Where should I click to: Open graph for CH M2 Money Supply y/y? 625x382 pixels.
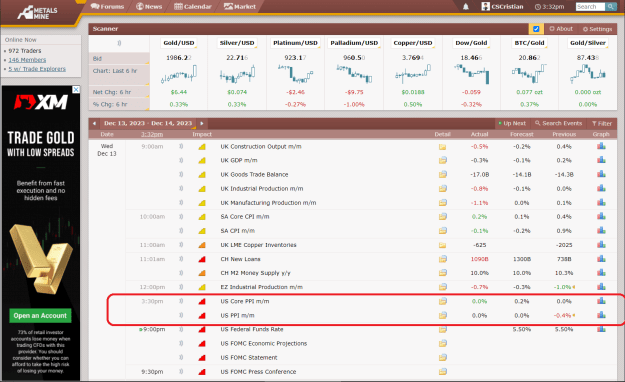click(x=601, y=273)
